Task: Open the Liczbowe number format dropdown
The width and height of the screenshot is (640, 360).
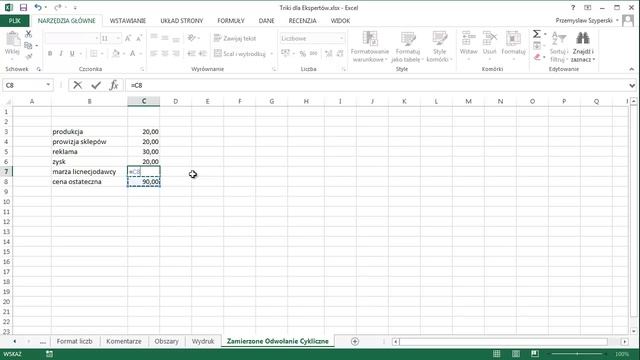Action: (x=341, y=38)
